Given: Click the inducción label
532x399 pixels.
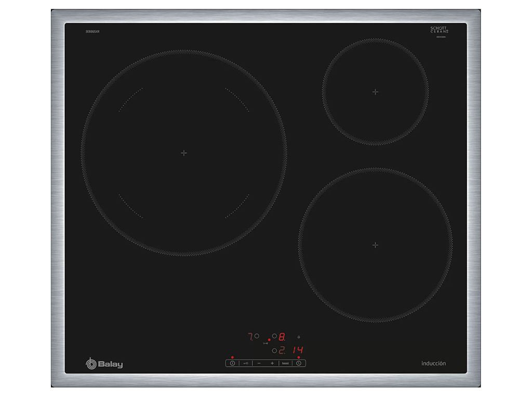Looking at the screenshot, I should click(434, 363).
